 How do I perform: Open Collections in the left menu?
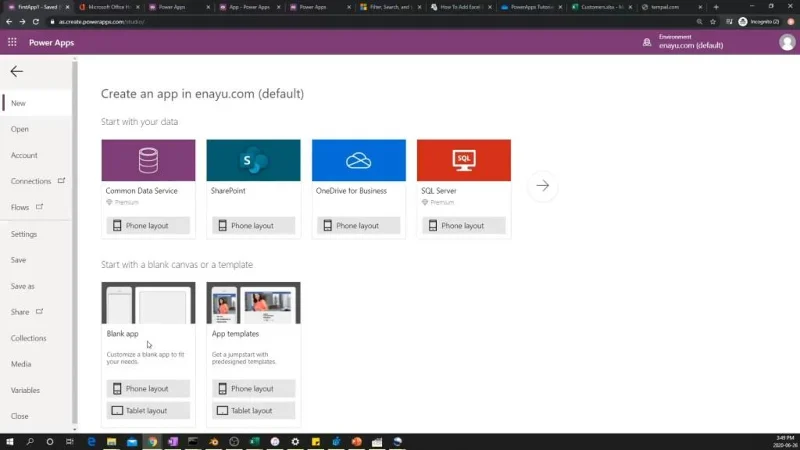click(36, 338)
